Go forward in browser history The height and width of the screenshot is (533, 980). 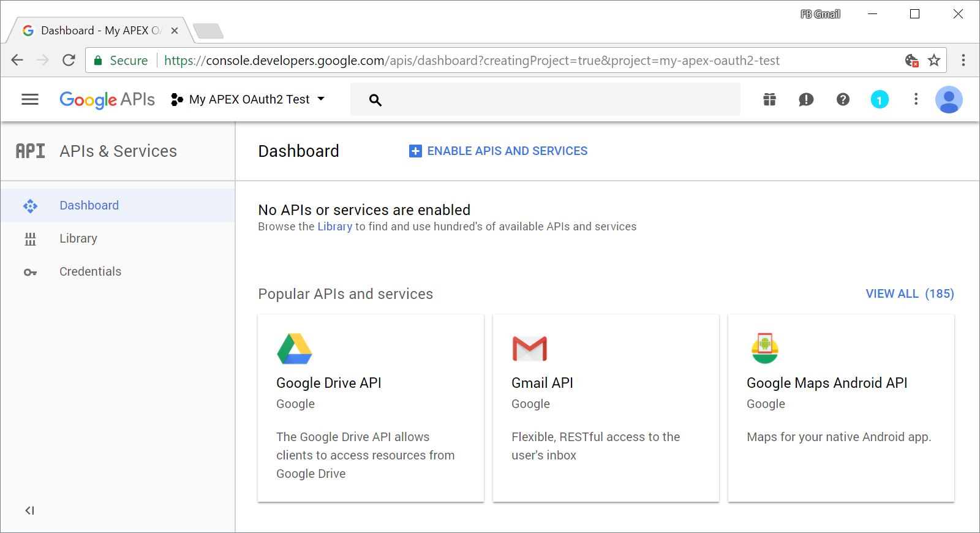pos(43,60)
